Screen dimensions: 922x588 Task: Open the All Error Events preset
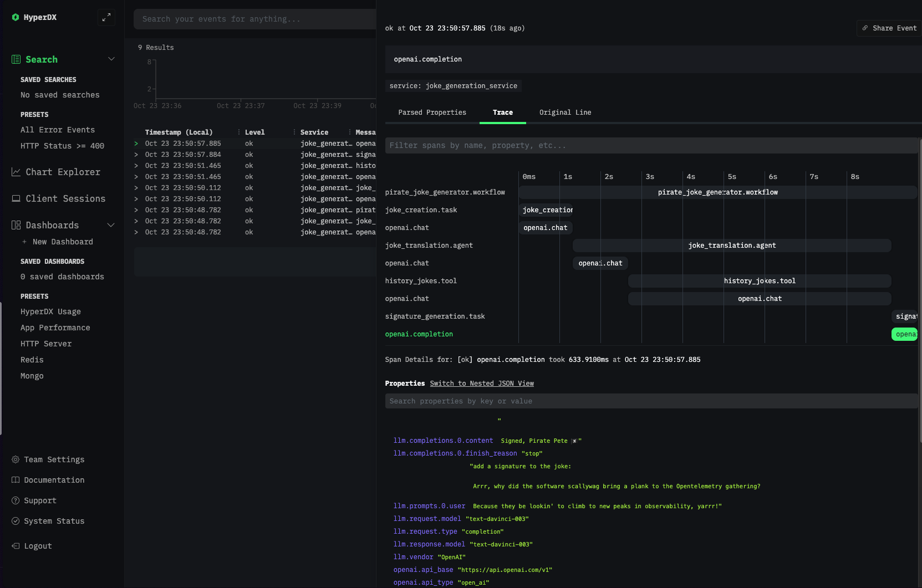pos(58,130)
